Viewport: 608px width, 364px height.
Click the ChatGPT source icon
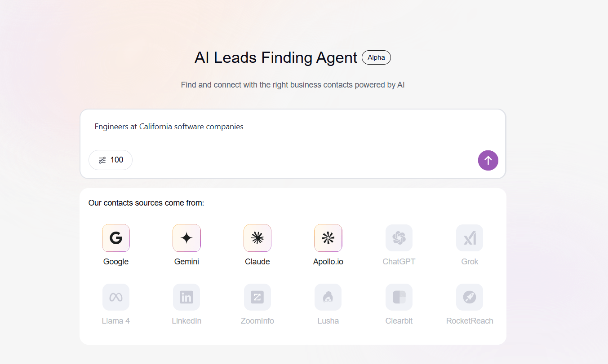tap(399, 238)
